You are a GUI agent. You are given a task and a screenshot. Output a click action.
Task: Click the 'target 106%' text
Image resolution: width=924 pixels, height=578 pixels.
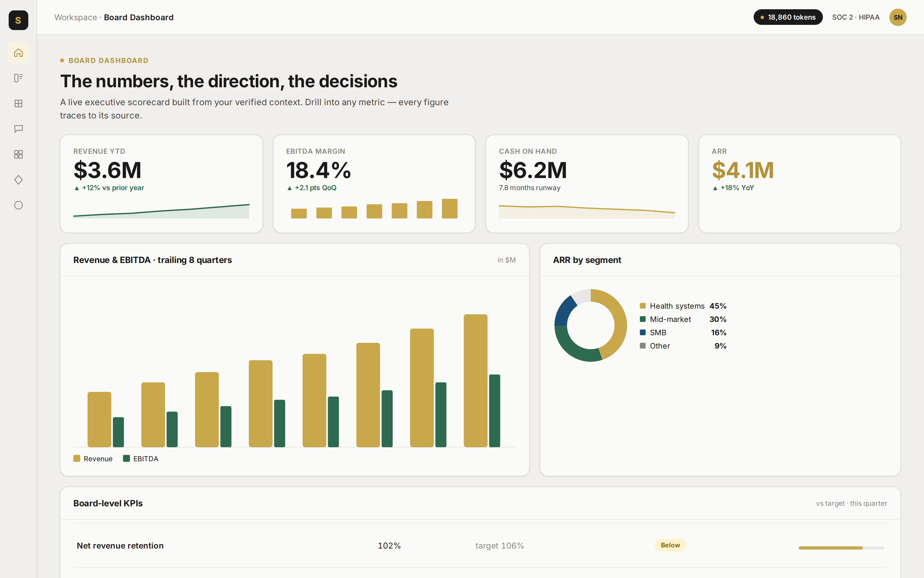[x=500, y=546]
